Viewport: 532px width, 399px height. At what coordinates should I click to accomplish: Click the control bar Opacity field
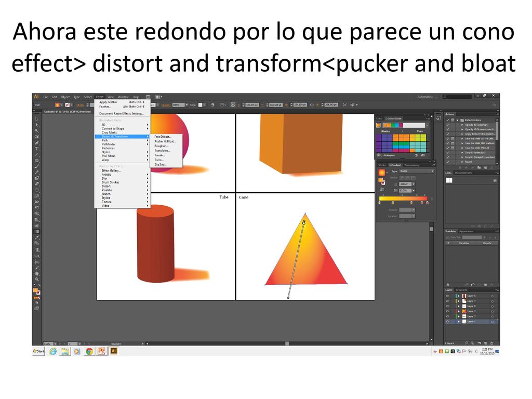[x=178, y=105]
